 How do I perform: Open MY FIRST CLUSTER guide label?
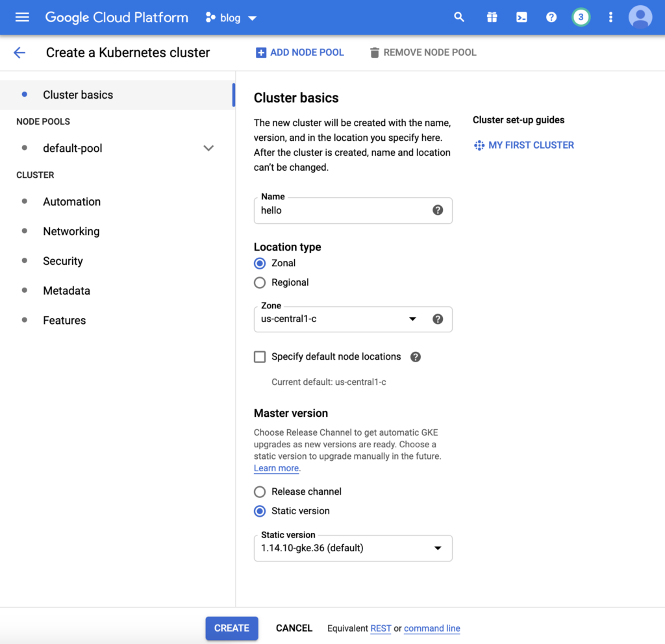pyautogui.click(x=531, y=145)
